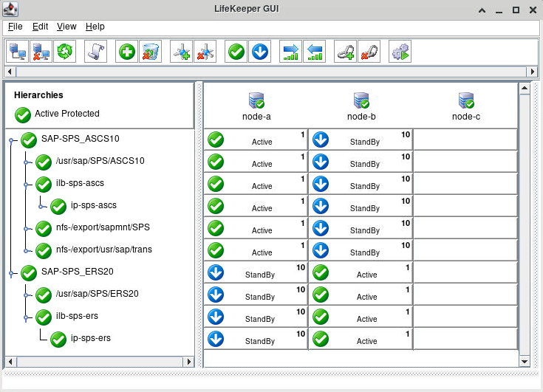Screen dimensions: 543x392
Task: Open the Help menu
Action: pos(95,27)
